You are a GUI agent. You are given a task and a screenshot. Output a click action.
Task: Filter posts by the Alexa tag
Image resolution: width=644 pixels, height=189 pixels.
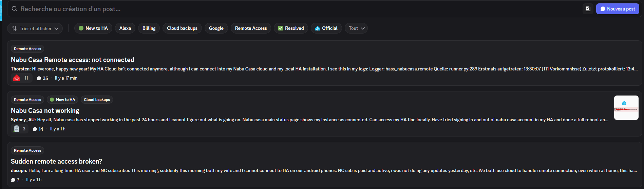pyautogui.click(x=125, y=28)
